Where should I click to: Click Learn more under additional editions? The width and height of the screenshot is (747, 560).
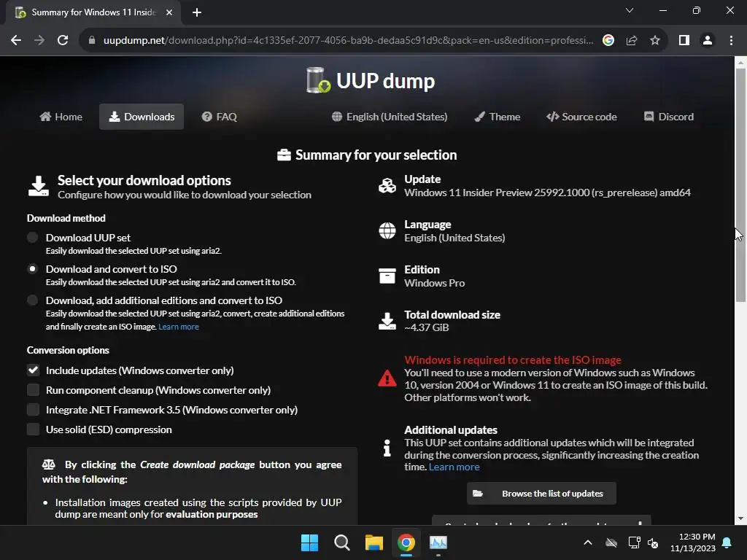179,327
